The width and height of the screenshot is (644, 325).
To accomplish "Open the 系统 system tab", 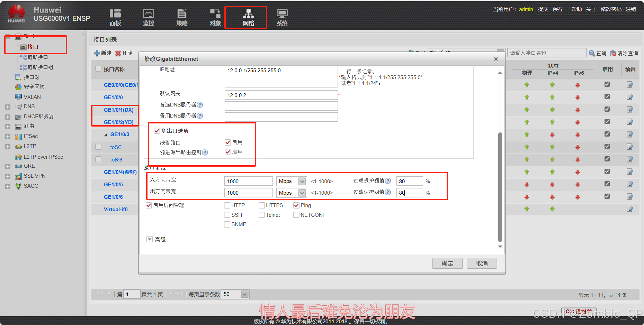I will (x=282, y=18).
